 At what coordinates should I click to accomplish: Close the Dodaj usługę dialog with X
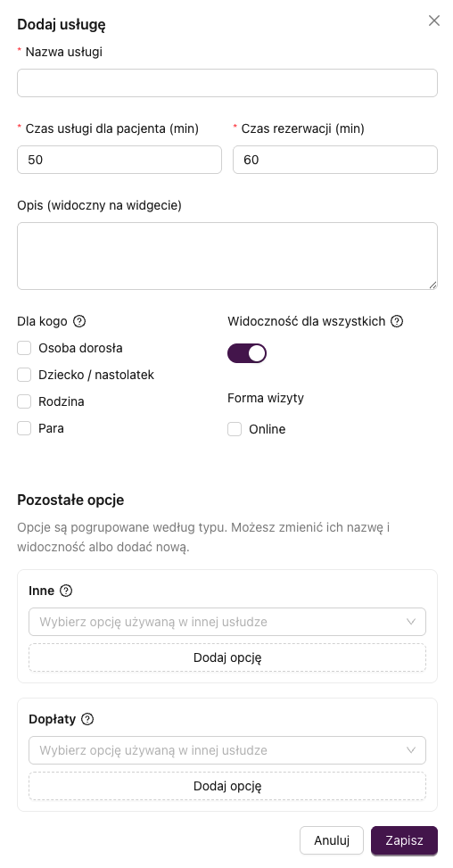click(434, 21)
